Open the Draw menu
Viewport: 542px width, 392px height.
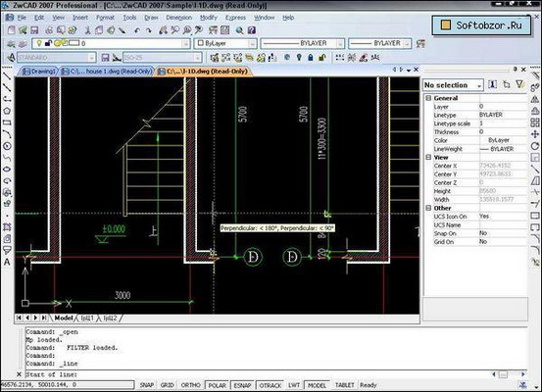[151, 18]
